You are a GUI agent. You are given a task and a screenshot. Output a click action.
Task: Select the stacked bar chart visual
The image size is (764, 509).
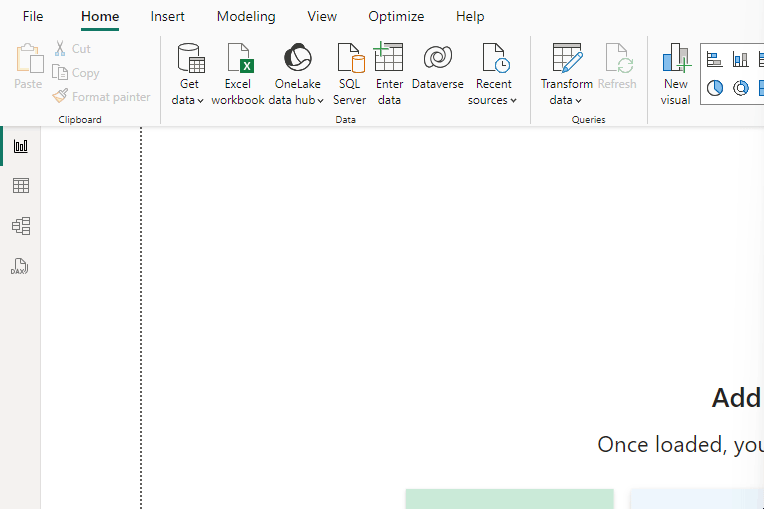(714, 60)
